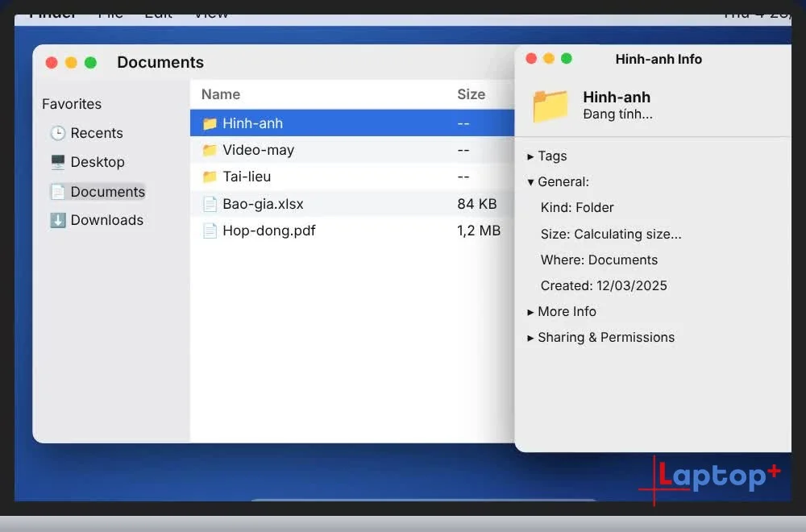Expand Sharing & Permissions section
This screenshot has width=806, height=532.
530,338
